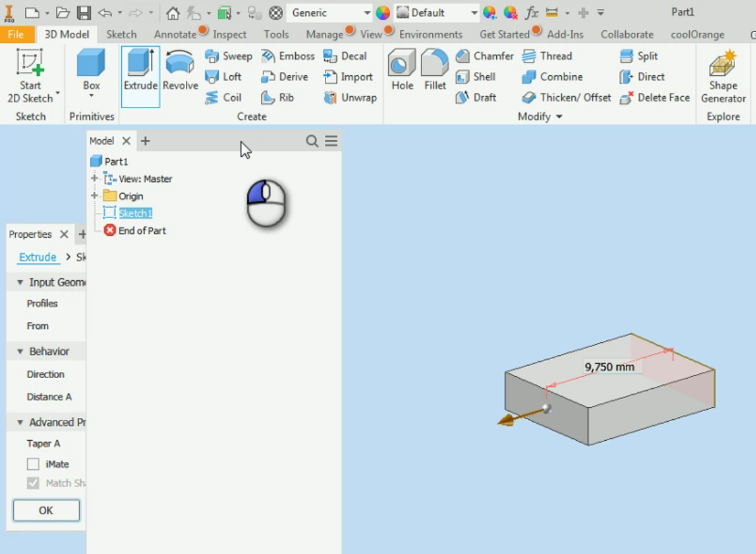Save the document from quick access toolbar

tap(84, 13)
